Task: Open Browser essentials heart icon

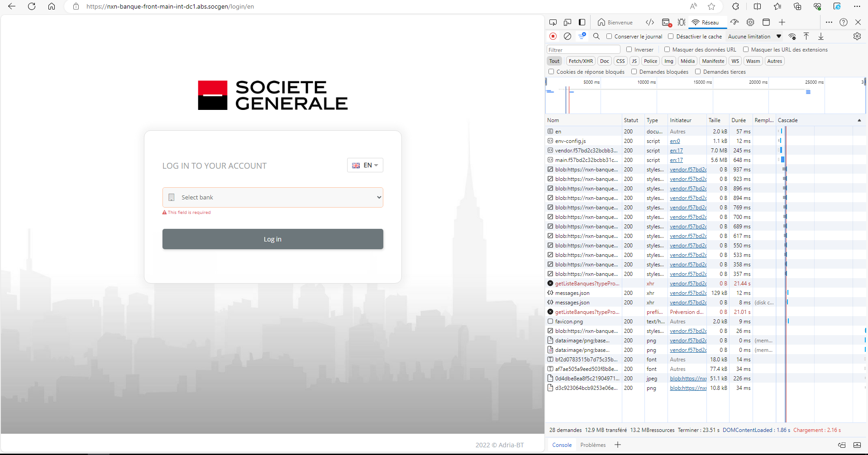Action: pos(817,6)
